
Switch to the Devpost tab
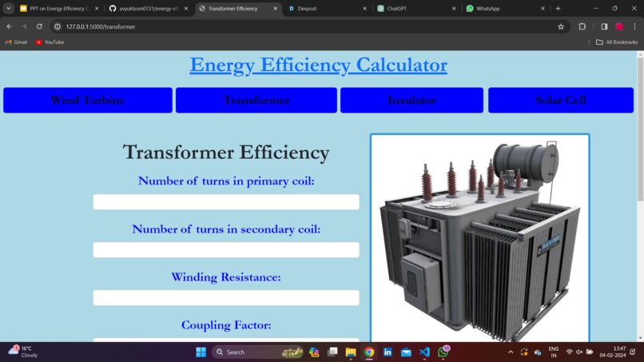[x=327, y=8]
